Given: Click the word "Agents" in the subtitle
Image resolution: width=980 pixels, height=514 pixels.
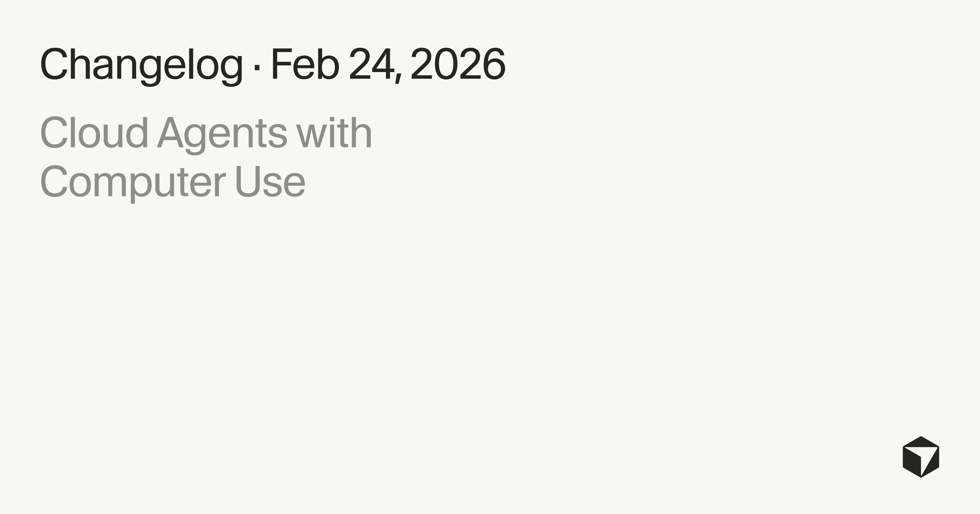Looking at the screenshot, I should click(222, 134).
